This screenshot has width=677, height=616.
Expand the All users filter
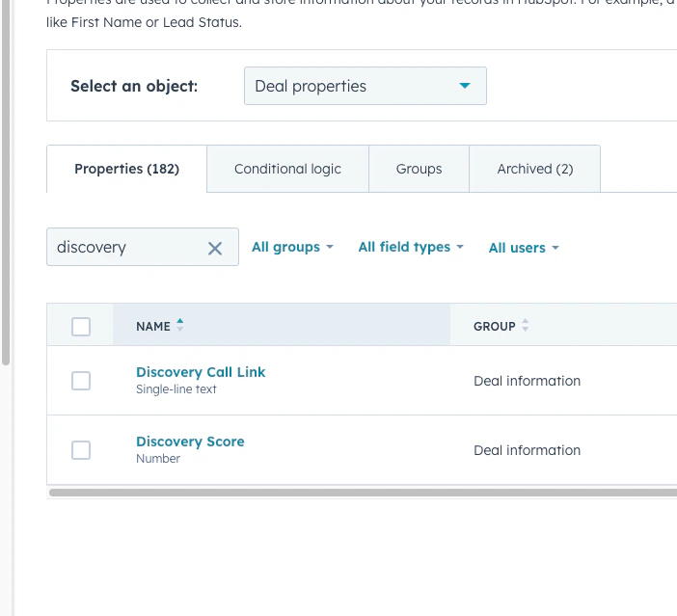(524, 248)
